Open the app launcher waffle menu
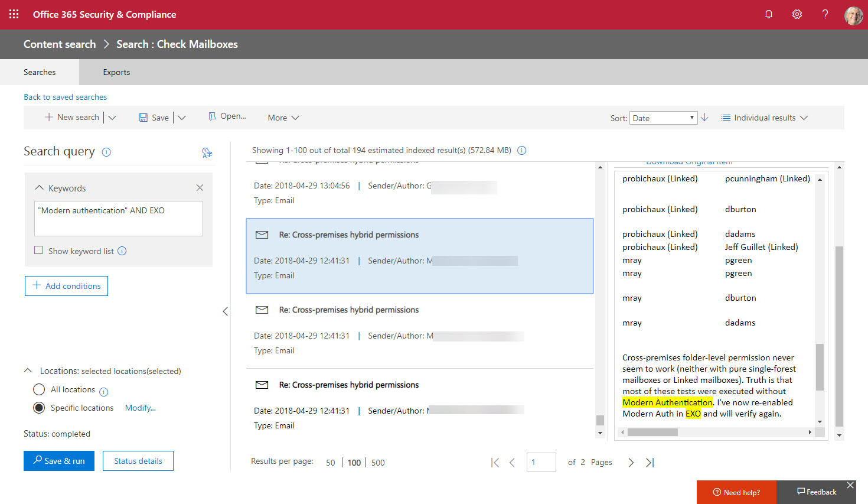The width and height of the screenshot is (868, 504). (14, 14)
